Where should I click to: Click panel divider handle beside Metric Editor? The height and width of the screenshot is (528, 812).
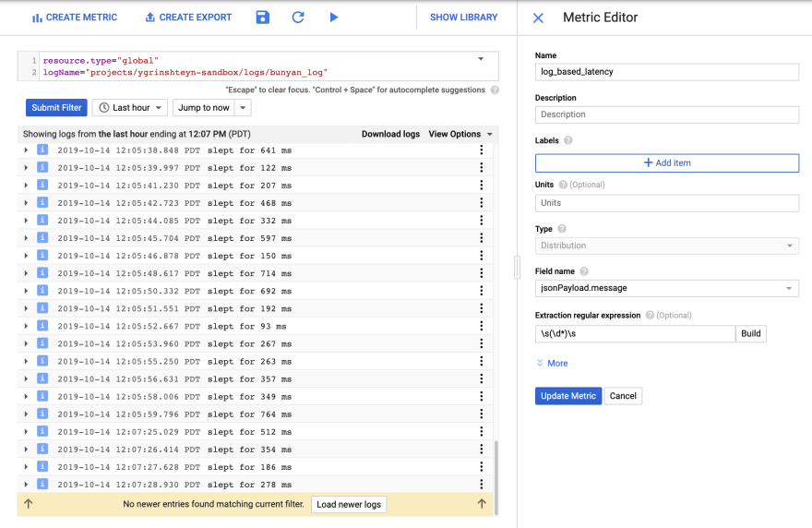tap(517, 268)
